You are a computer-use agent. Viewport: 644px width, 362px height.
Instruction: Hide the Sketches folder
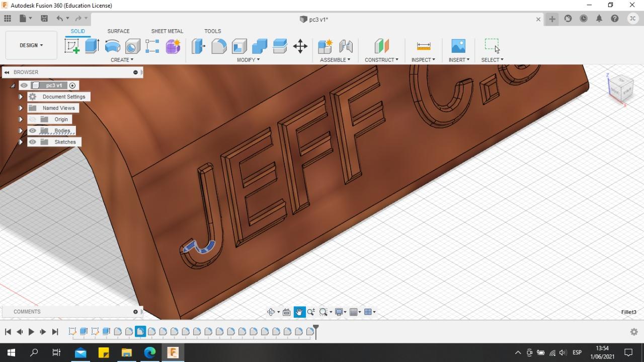tap(33, 142)
